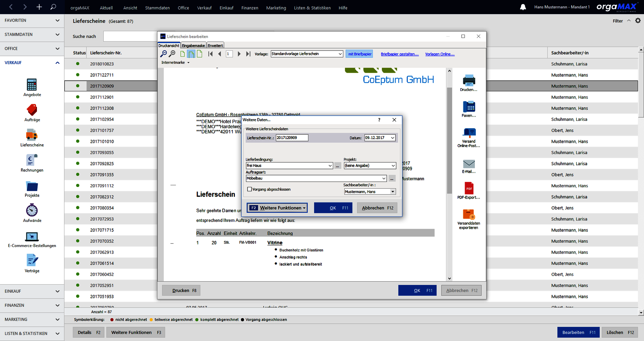Check the Vorgang abgeschlossen checkbox
Screen dimensions: 644x341
click(x=249, y=189)
